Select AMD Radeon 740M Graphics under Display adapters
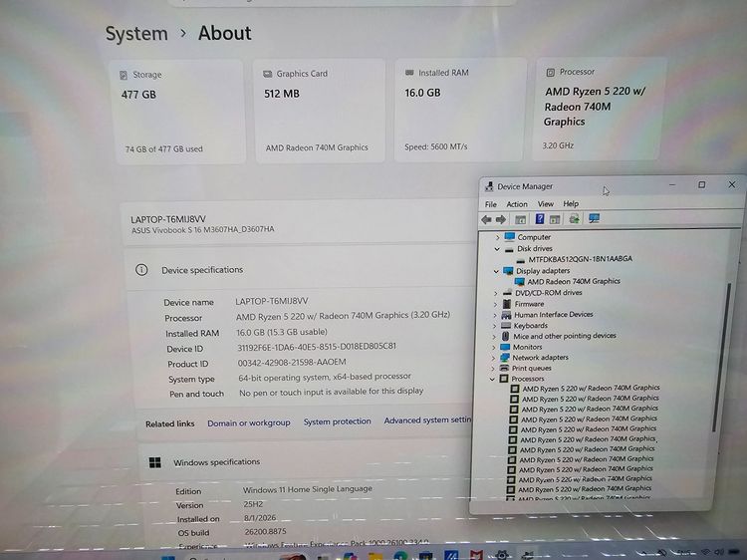Screen dimensions: 747x560 pyautogui.click(x=574, y=282)
